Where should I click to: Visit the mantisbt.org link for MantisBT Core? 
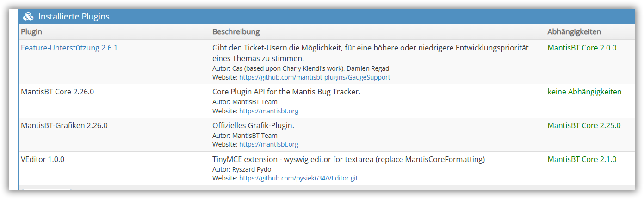point(269,111)
